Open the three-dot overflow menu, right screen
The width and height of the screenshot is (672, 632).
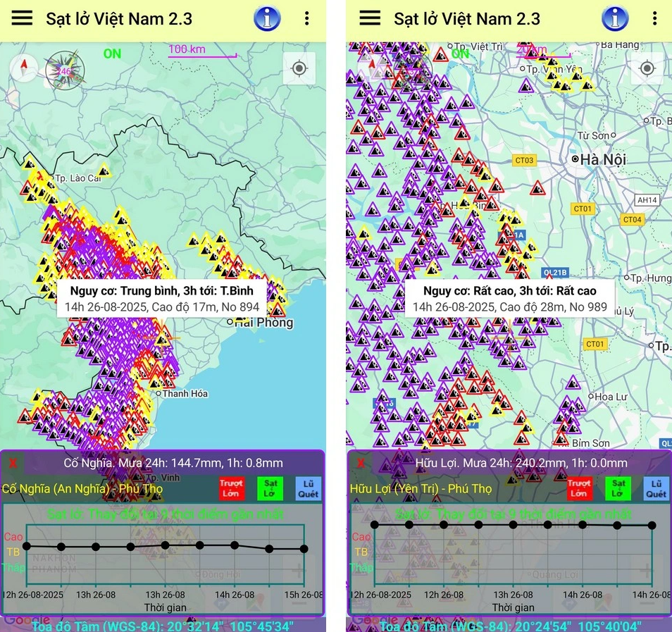[655, 18]
